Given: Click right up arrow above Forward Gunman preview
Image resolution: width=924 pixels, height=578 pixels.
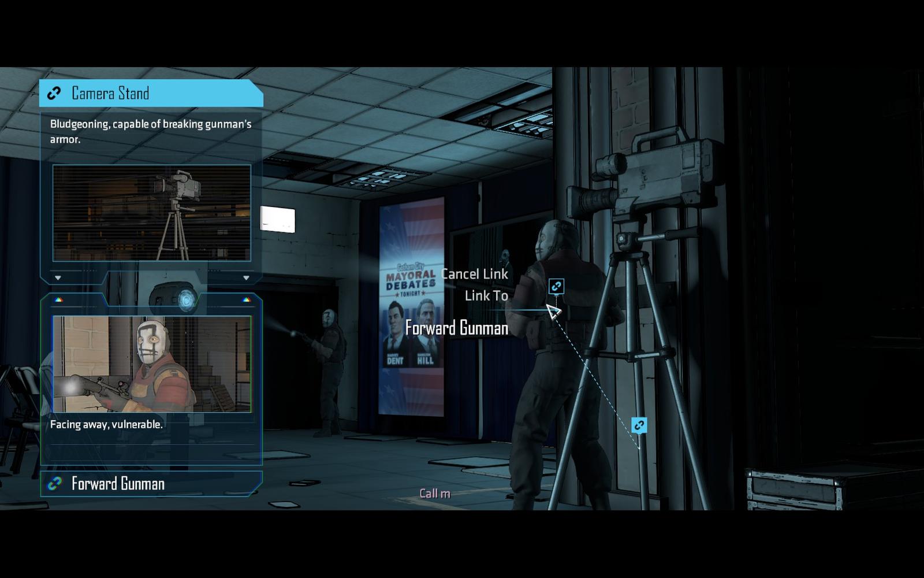Looking at the screenshot, I should [246, 300].
